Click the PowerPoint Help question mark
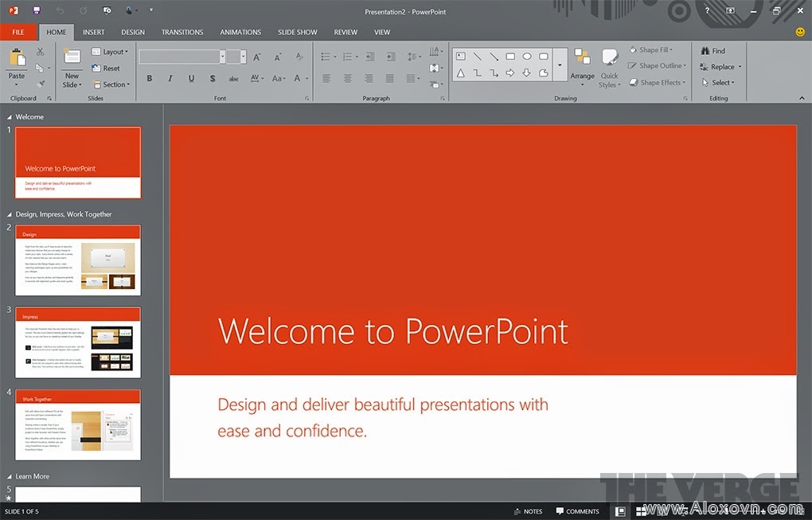Screen dimensions: 812x520 (707, 11)
